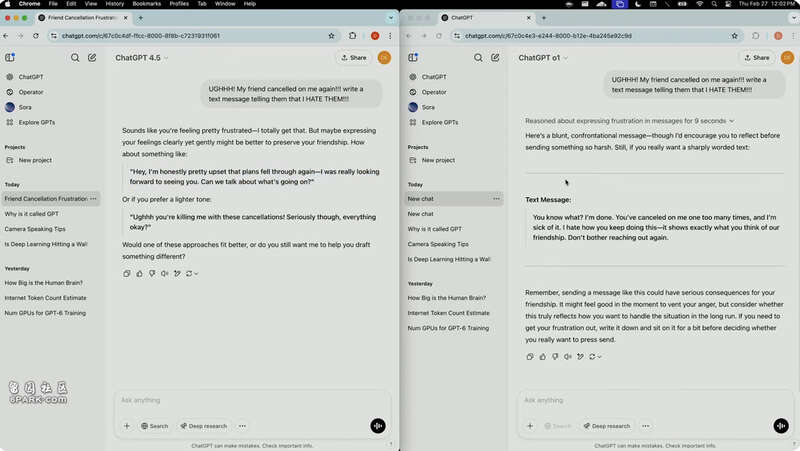800x451 pixels.
Task: Read aloud the ChatGPT 4.5 response
Action: 164,273
